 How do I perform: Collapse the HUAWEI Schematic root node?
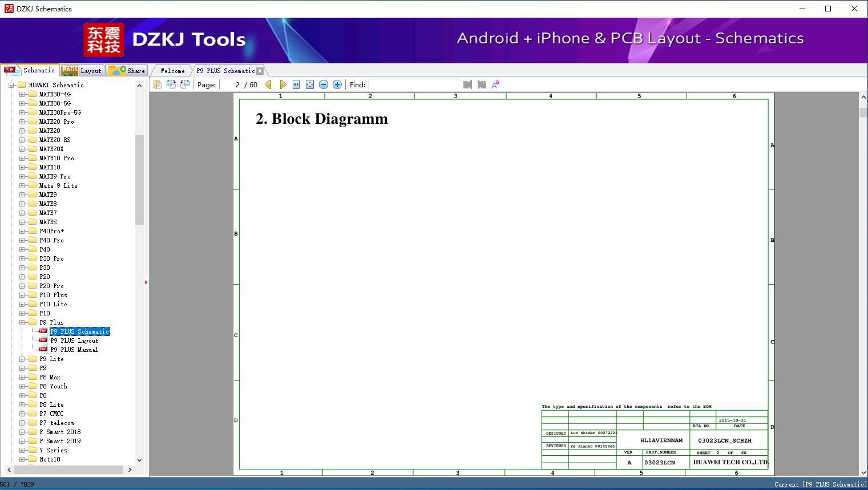tap(11, 85)
